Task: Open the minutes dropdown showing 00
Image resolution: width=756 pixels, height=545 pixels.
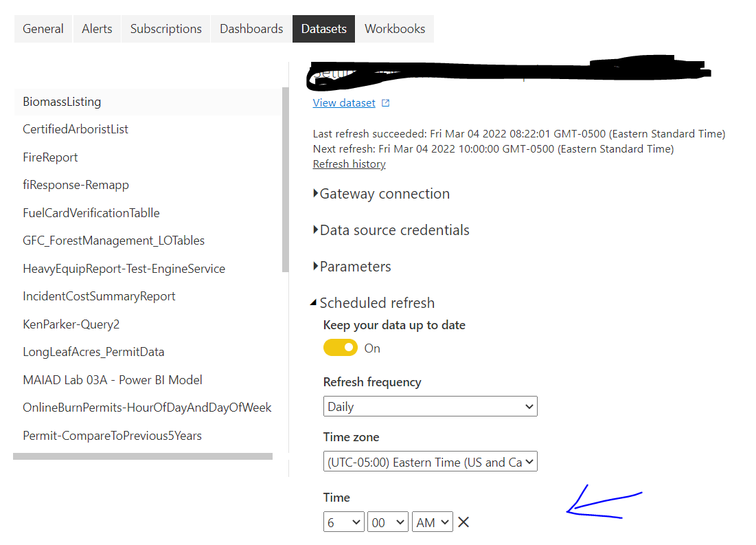Action: [388, 522]
